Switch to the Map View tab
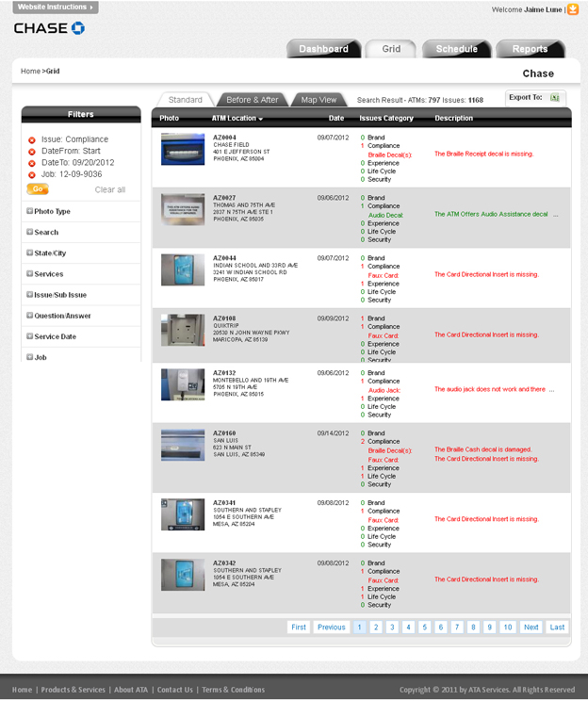This screenshot has height=701, width=588. click(318, 100)
